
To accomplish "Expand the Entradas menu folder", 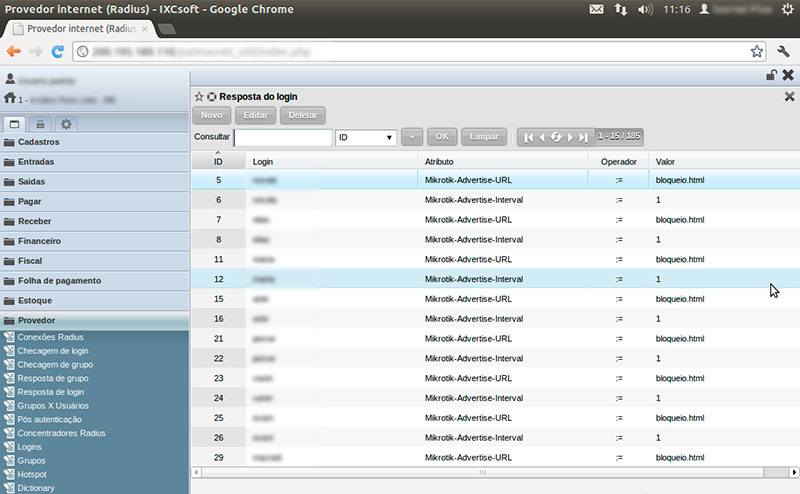I will click(x=94, y=162).
